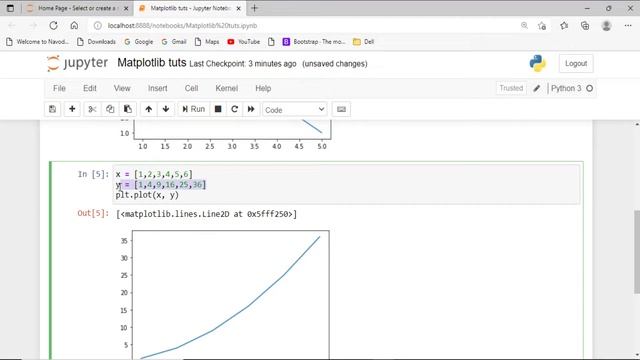The width and height of the screenshot is (640, 360).
Task: Close the Home Page browser tab
Action: coord(126,8)
